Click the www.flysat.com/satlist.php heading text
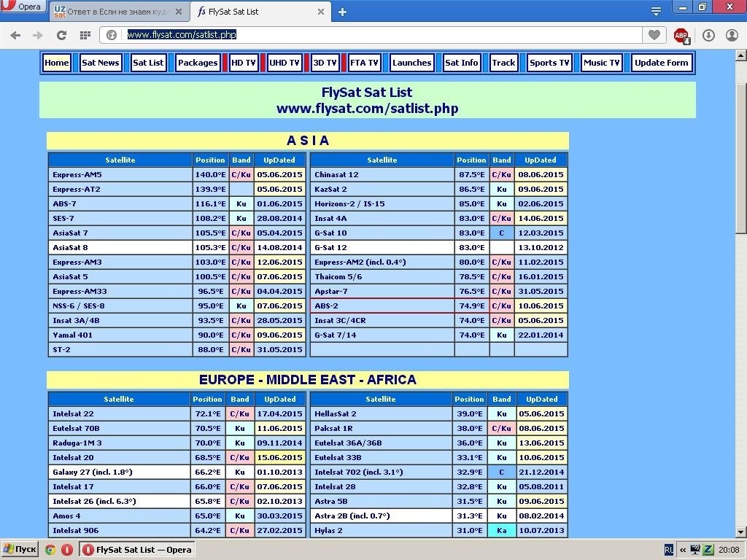Viewport: 747px width, 560px height. click(368, 109)
